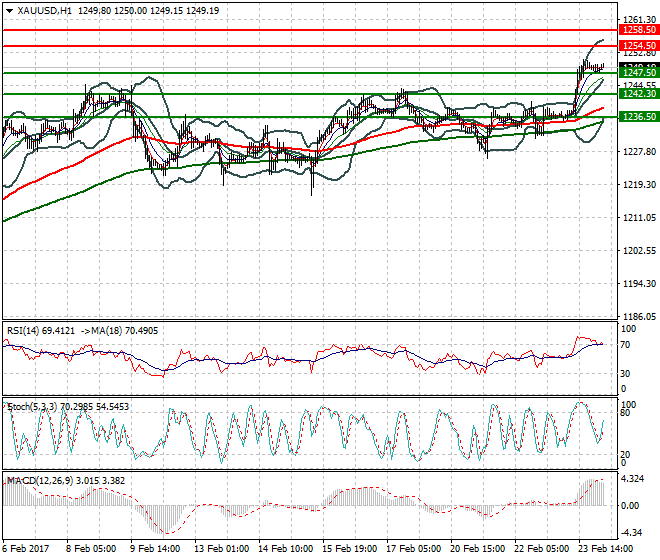660x560 pixels.
Task: Click the 1202.55 price scale value
Action: point(639,251)
